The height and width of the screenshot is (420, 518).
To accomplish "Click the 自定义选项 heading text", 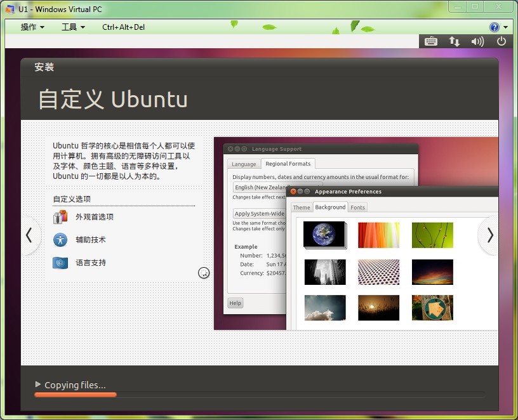I will (x=72, y=199).
